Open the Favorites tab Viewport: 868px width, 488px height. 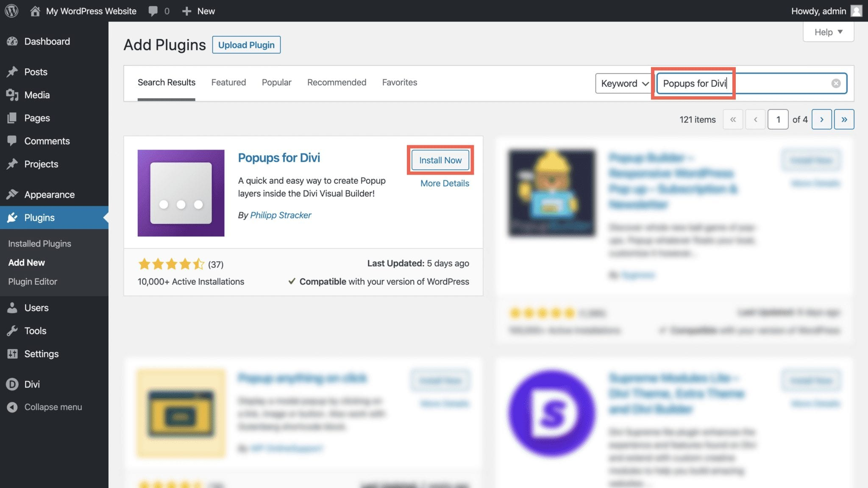click(399, 82)
